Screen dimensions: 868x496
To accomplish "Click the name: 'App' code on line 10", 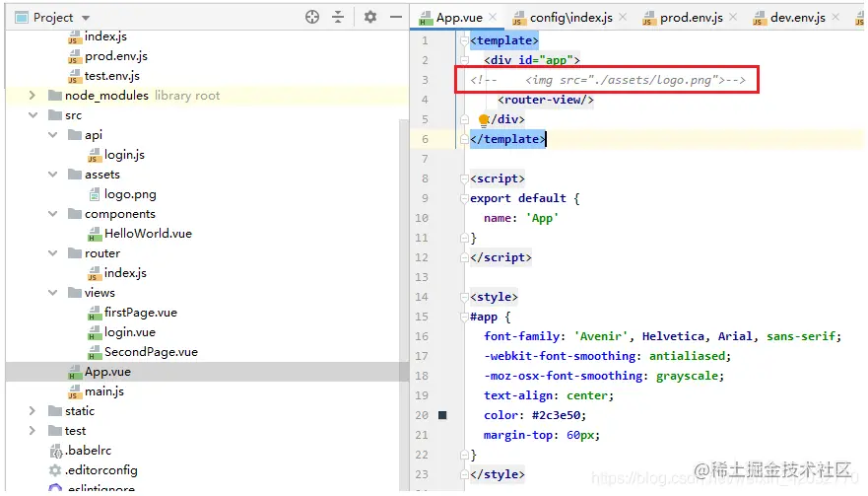I will (x=521, y=218).
